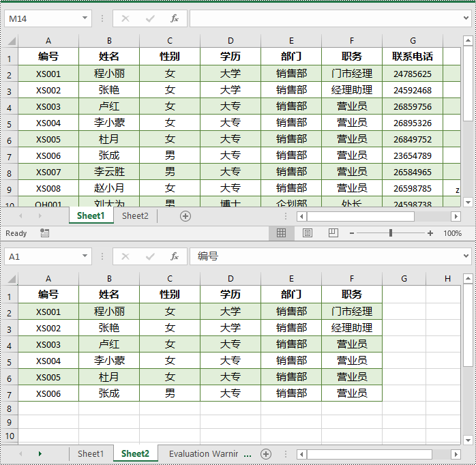Select column H header in lower sheet
Image resolution: width=476 pixels, height=465 pixels.
click(447, 279)
